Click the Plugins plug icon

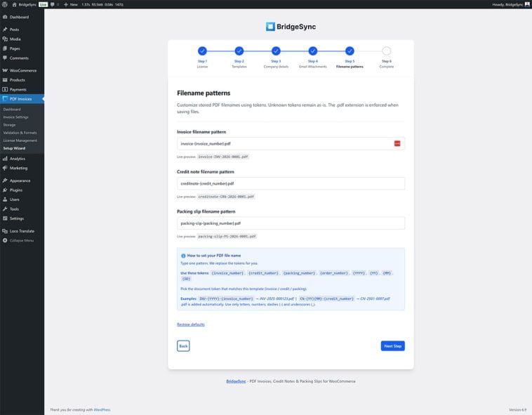(x=5, y=190)
